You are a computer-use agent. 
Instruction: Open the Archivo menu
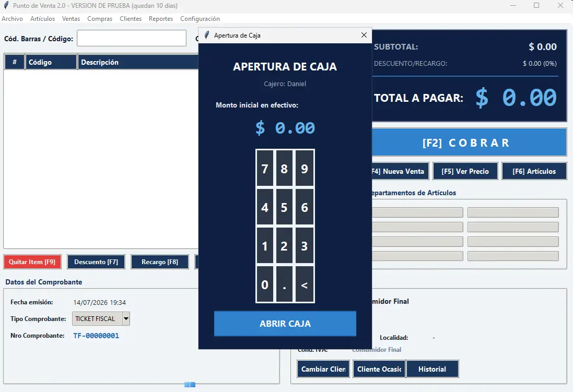[x=12, y=19]
